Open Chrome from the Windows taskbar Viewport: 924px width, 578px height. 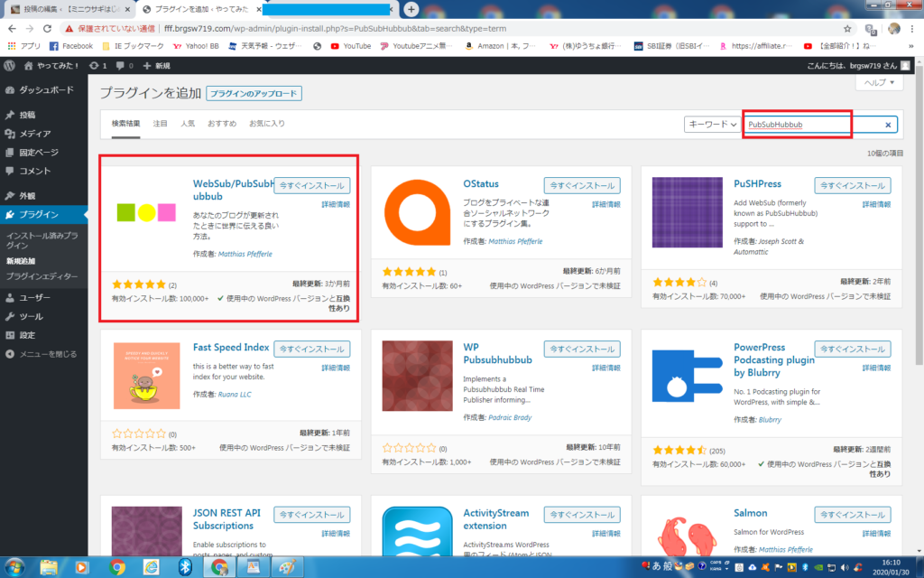[x=117, y=566]
